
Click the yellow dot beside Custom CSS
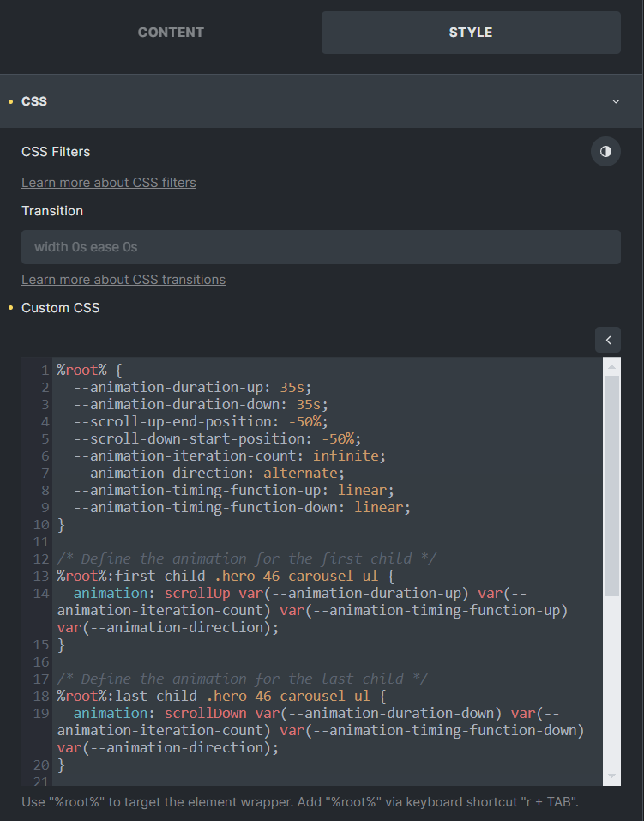pos(10,308)
